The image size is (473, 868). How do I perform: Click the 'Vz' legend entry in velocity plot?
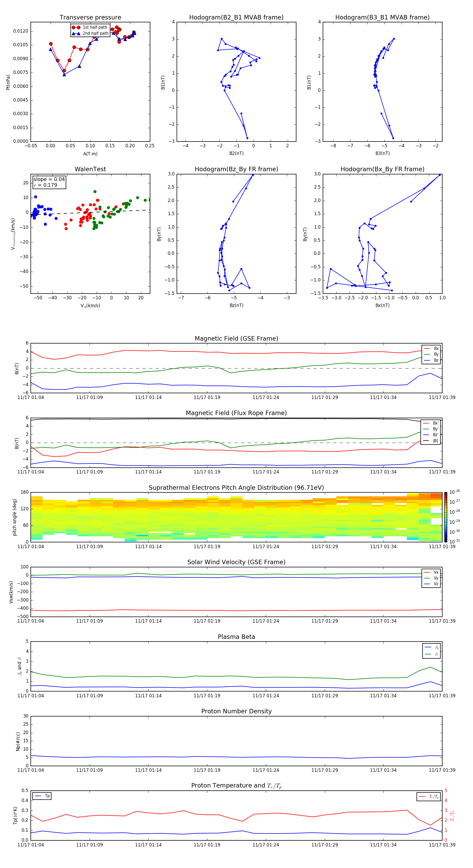(x=431, y=584)
